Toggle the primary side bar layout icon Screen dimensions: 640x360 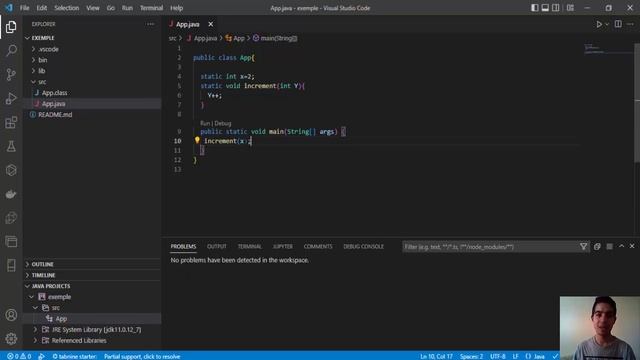pos(534,8)
